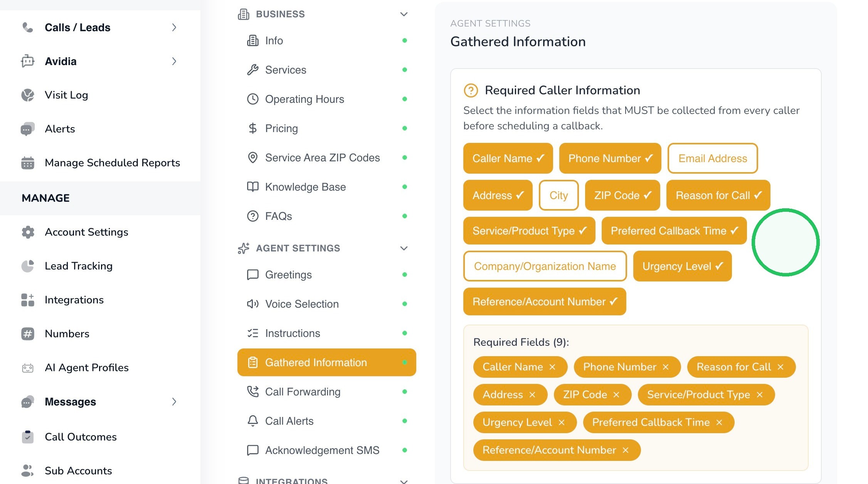Open the Knowledge Base menu item
This screenshot has height=484, width=868.
[x=326, y=187]
